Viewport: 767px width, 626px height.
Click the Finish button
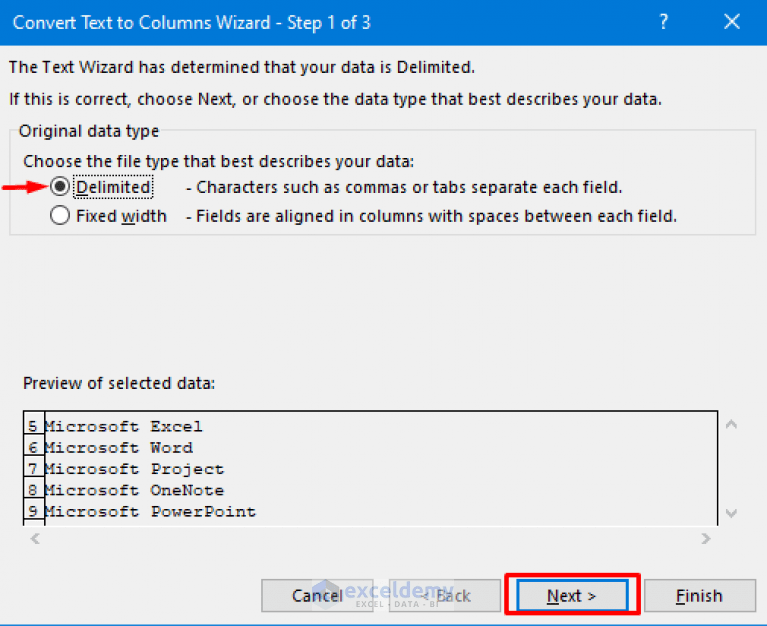699,595
